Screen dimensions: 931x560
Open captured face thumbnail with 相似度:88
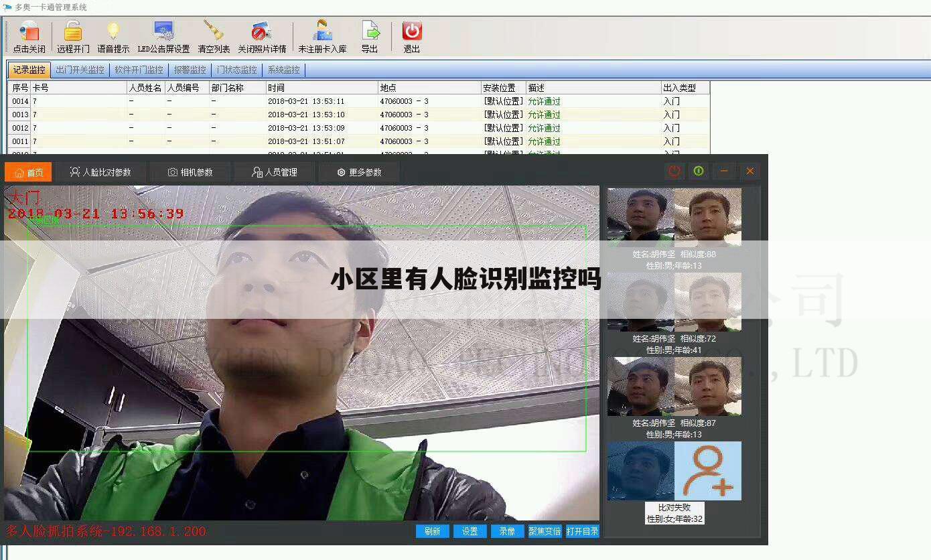click(x=640, y=218)
